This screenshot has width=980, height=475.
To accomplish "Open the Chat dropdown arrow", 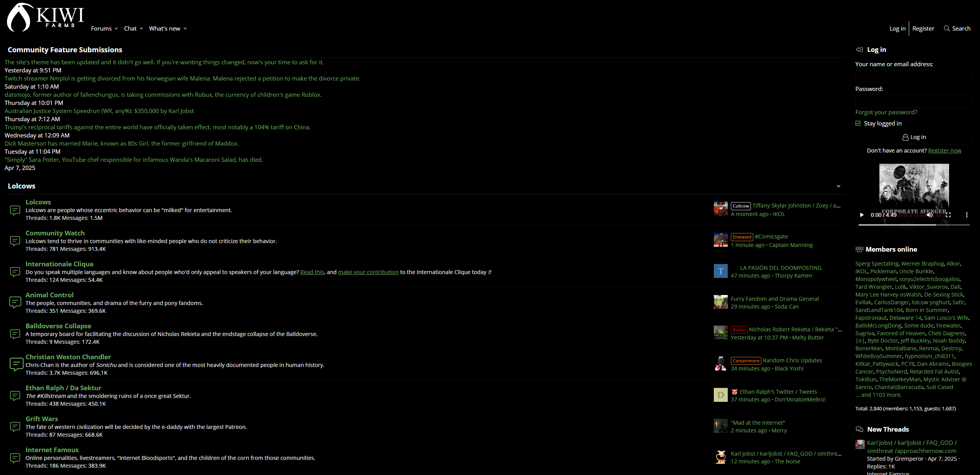I will pos(141,29).
